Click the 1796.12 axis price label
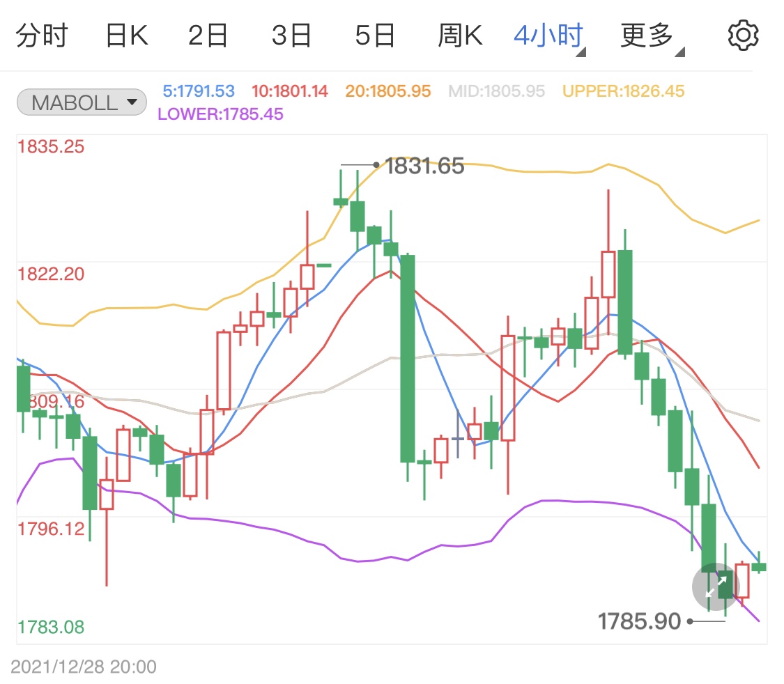This screenshot has width=784, height=684. (x=50, y=529)
